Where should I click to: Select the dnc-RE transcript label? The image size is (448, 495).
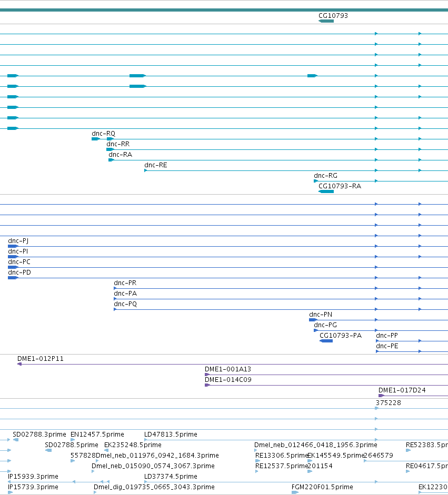point(155,165)
